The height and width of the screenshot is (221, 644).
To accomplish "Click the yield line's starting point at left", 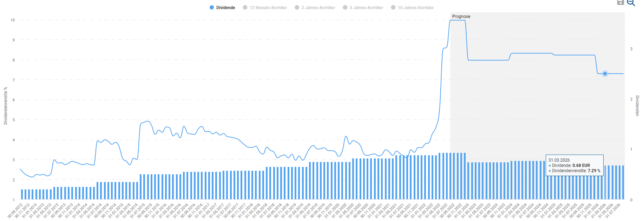I will click(20, 169).
